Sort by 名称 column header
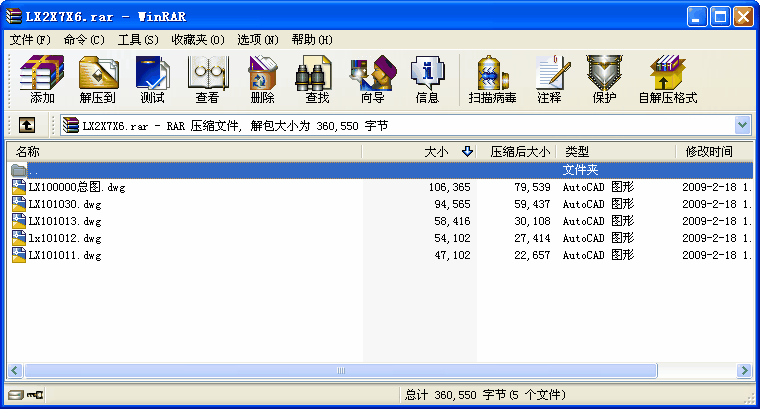760x409 pixels. coord(184,152)
